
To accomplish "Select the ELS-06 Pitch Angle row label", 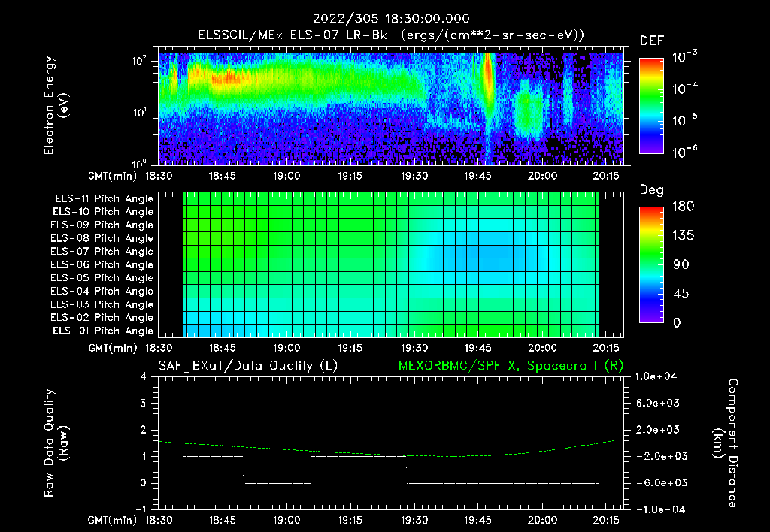I will point(102,264).
